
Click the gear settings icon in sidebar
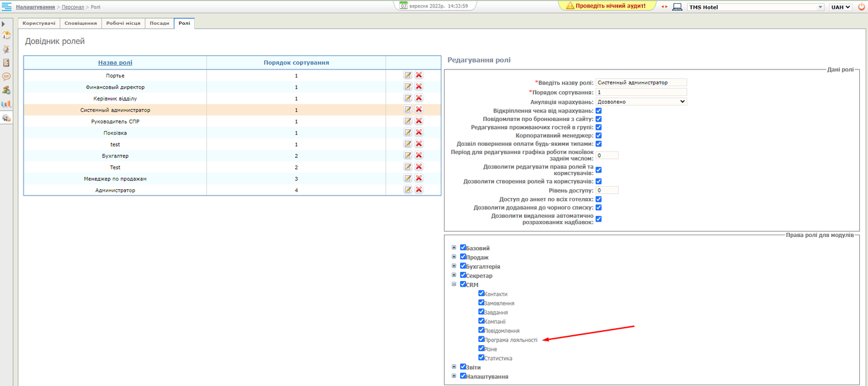coord(6,117)
